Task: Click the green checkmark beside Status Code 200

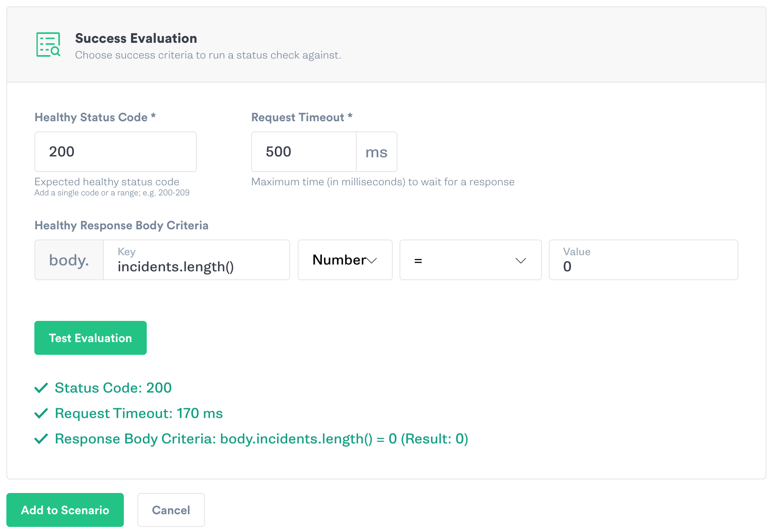Action: pyautogui.click(x=41, y=387)
